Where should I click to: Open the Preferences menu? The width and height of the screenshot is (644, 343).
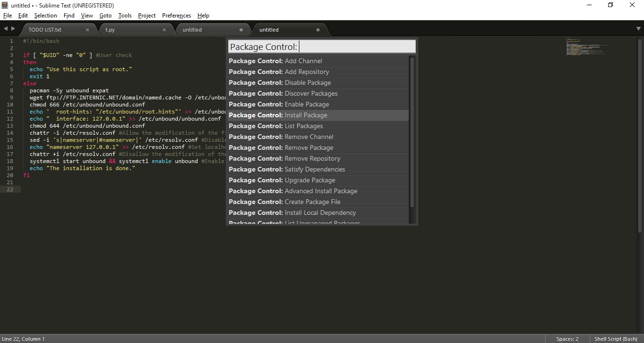pyautogui.click(x=177, y=16)
